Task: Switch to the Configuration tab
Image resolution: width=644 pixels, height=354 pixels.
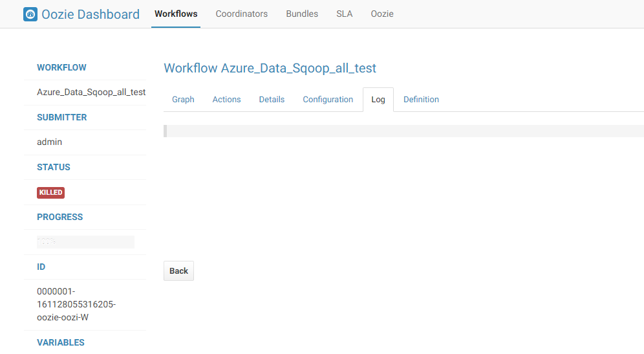Action: click(x=328, y=100)
